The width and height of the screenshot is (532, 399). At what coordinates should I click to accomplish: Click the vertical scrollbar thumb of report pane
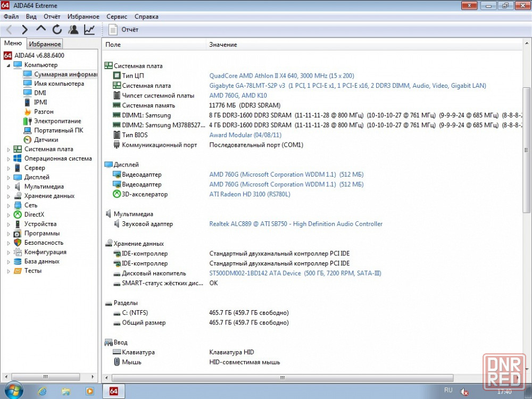coord(526,149)
